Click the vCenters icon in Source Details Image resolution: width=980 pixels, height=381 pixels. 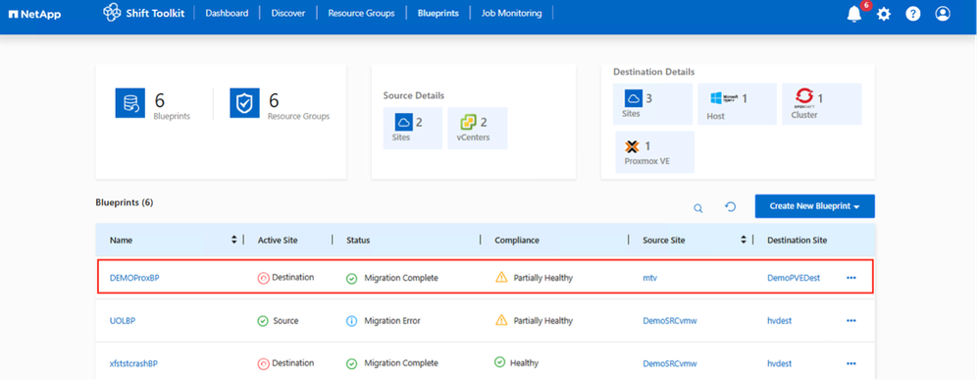pos(468,122)
